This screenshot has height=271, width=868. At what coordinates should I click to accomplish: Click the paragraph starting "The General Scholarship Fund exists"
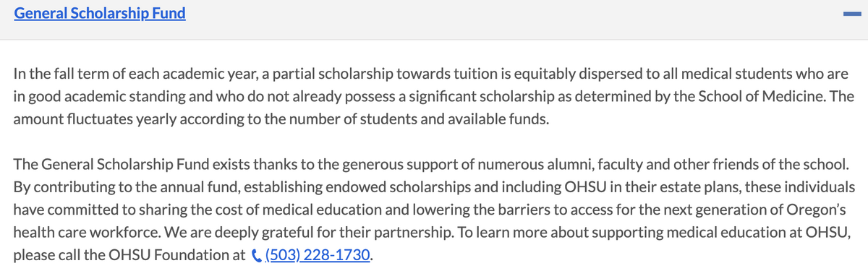coord(434,210)
